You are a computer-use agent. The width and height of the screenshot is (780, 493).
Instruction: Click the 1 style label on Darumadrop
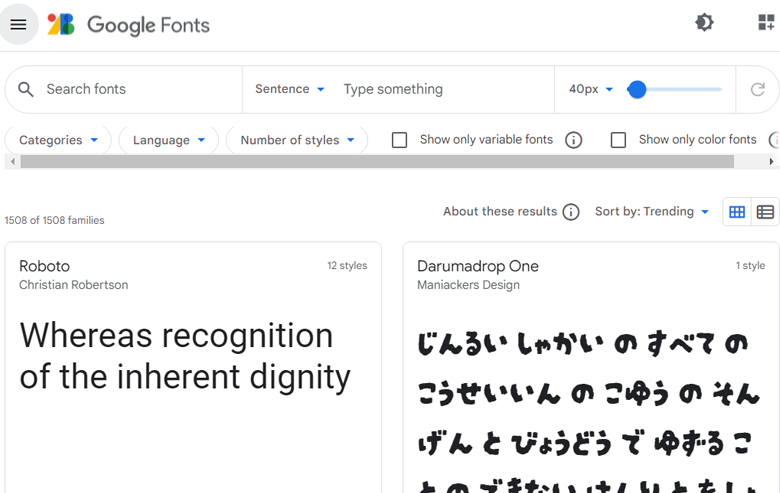click(751, 266)
